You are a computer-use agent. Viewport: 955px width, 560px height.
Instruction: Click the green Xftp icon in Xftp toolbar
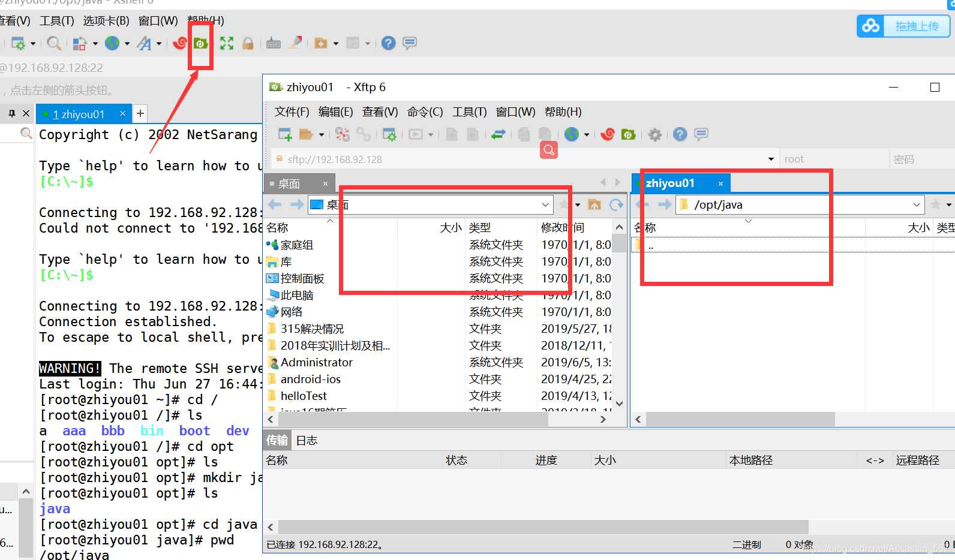(x=629, y=134)
